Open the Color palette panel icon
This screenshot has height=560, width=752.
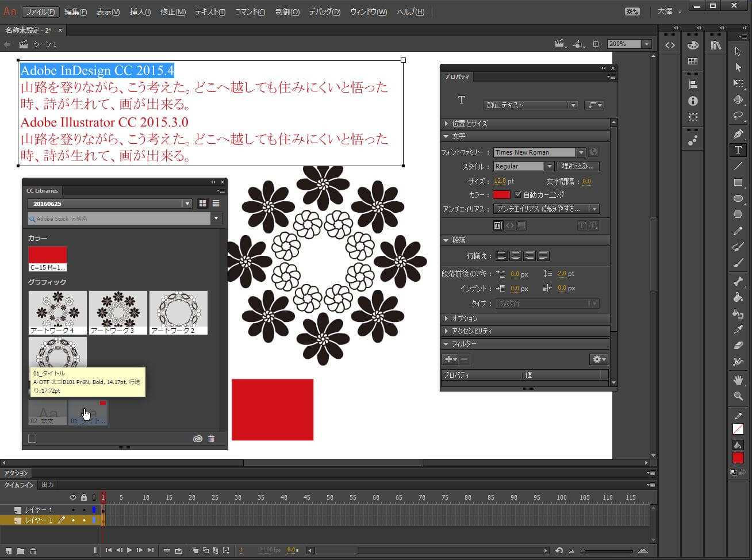(x=693, y=45)
